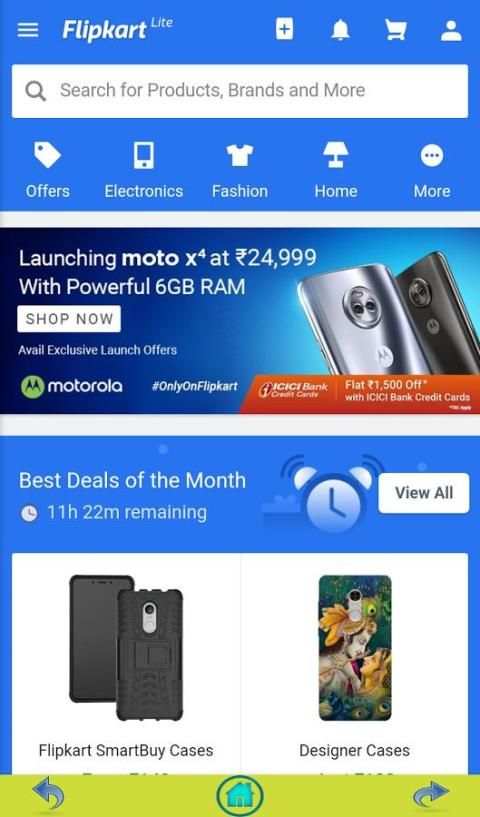Open the Electronics category icon

pyautogui.click(x=143, y=156)
